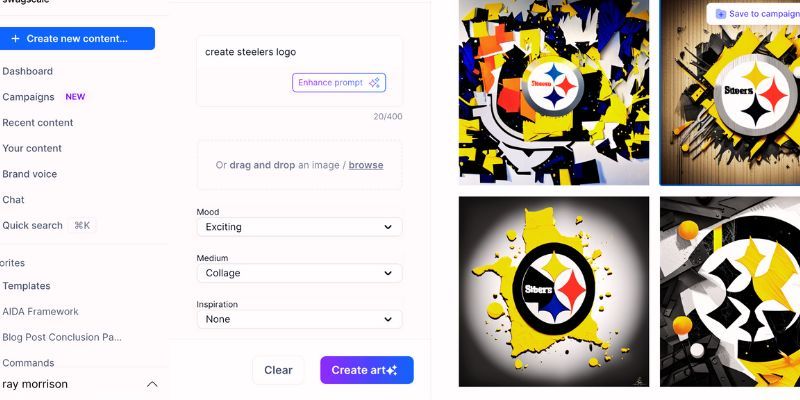
Task: Go to Campaigns in the sidebar
Action: 28,97
